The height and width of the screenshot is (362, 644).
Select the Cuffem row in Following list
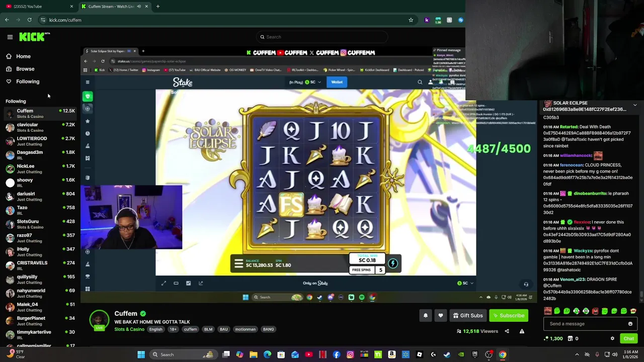tap(40, 114)
